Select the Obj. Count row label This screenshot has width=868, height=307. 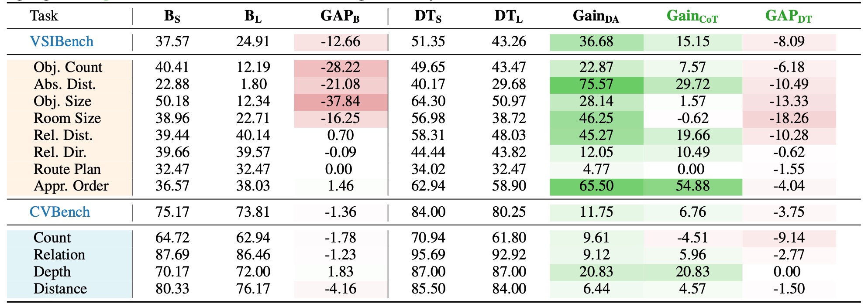[x=68, y=68]
